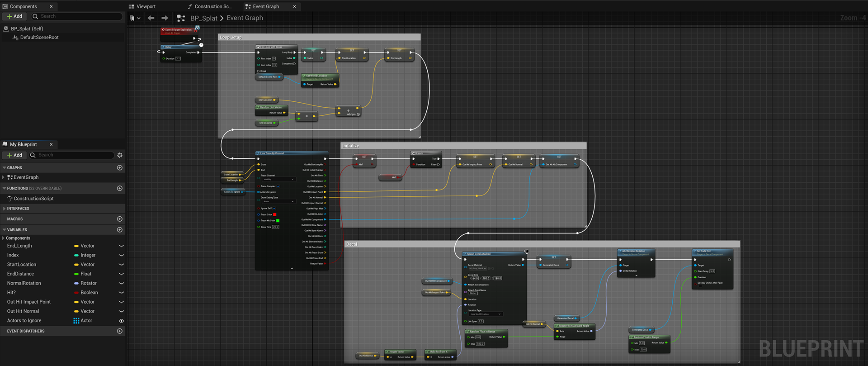Click Event Graph breadcrumb

(245, 18)
